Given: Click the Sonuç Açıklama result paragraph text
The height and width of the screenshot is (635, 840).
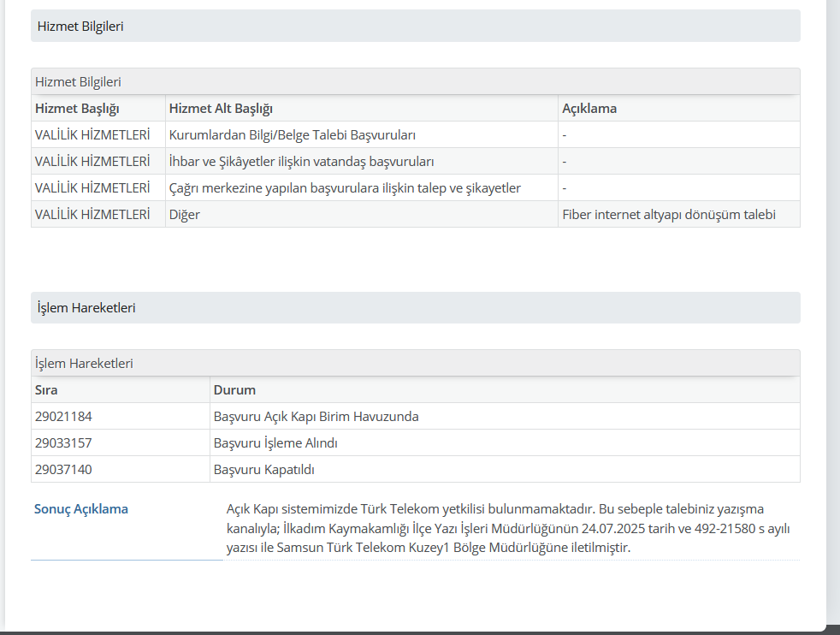Looking at the screenshot, I should (x=508, y=528).
